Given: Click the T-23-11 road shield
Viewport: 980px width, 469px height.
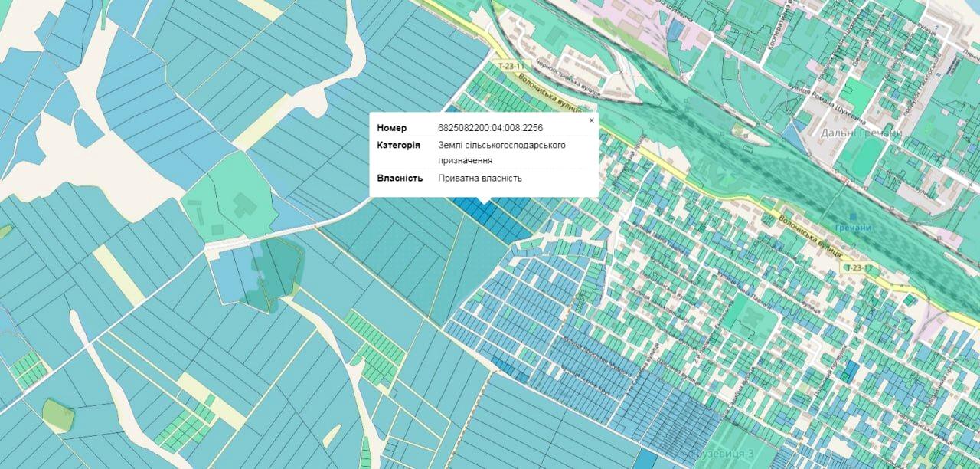Looking at the screenshot, I should [x=507, y=67].
